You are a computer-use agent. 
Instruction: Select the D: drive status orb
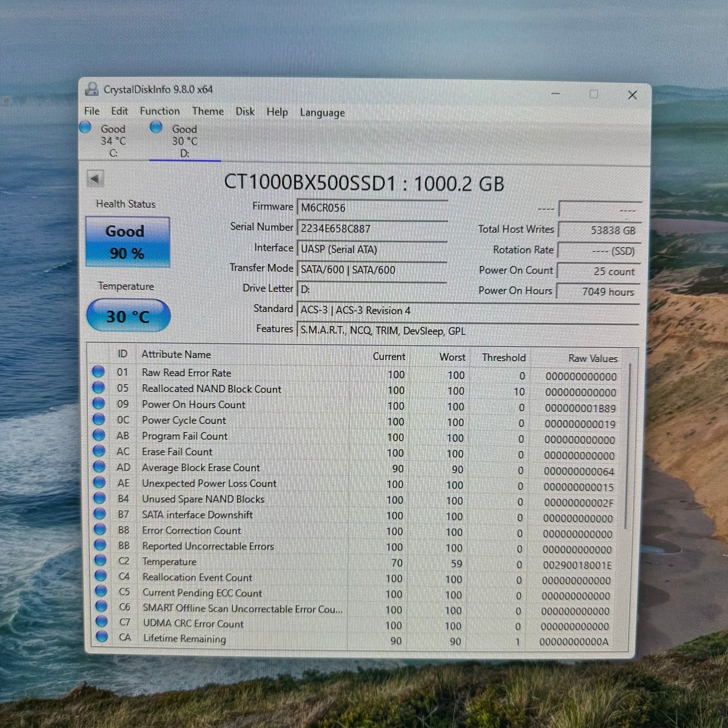156,127
